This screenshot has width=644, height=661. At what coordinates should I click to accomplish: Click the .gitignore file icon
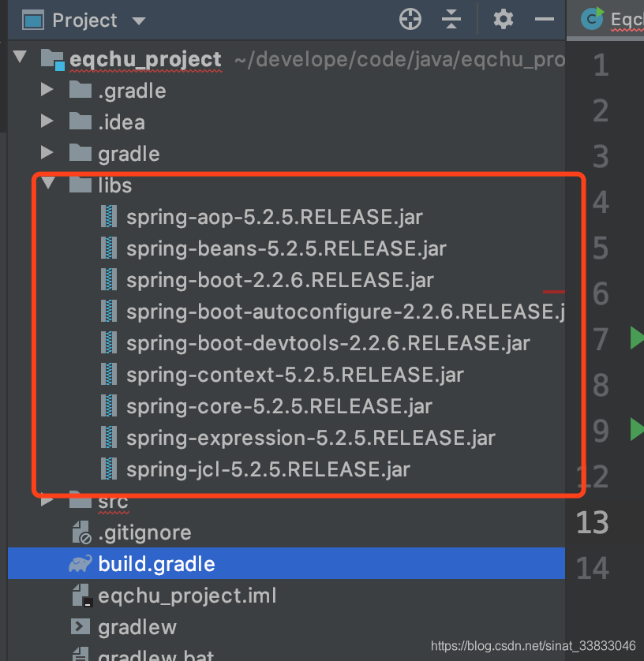click(x=81, y=532)
